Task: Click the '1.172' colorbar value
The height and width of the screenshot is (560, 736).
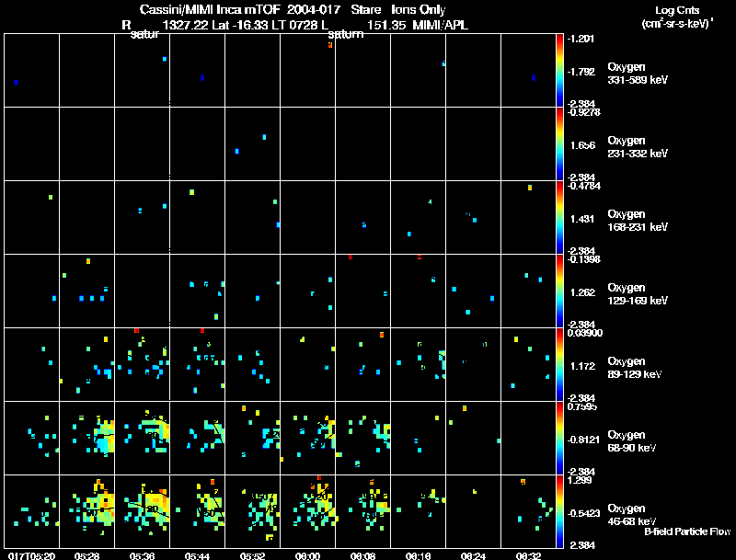Action: (582, 366)
